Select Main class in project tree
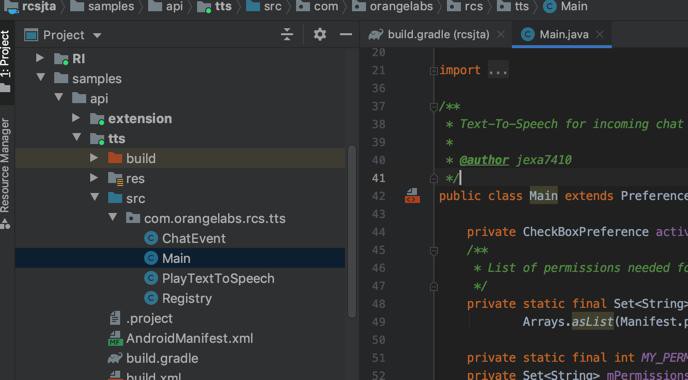 pos(180,258)
